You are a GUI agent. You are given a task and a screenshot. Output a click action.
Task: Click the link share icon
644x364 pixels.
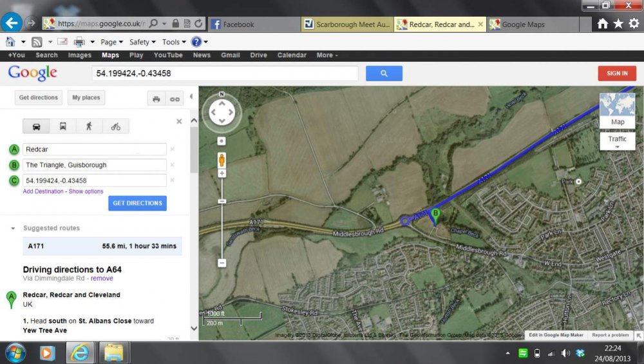(x=174, y=99)
